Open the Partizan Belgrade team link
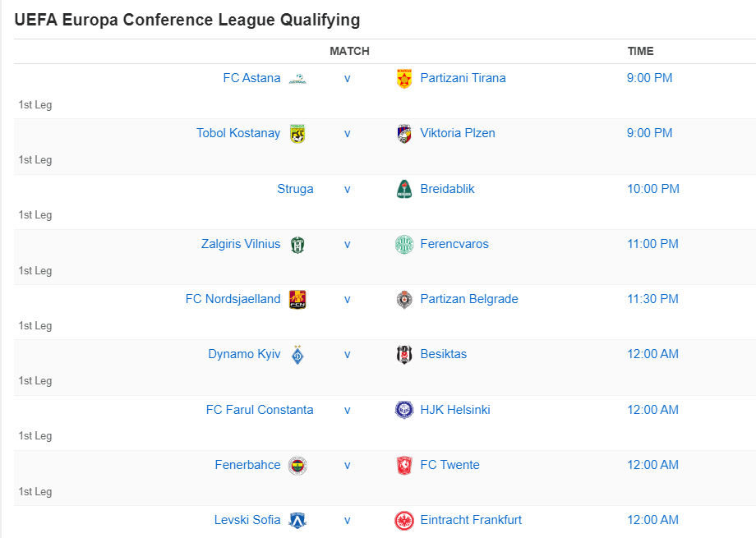This screenshot has height=538, width=756. [468, 299]
